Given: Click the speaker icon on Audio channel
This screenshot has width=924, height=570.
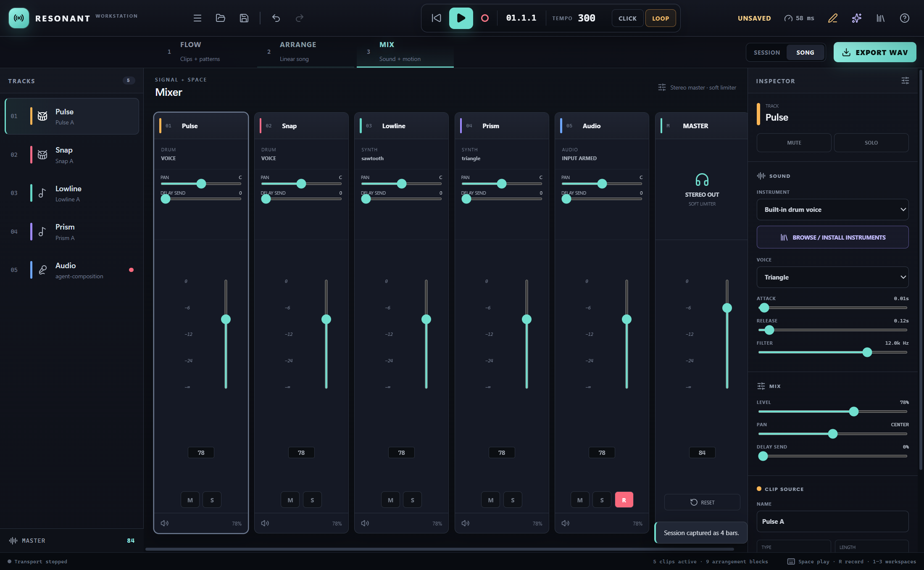Looking at the screenshot, I should [x=566, y=523].
